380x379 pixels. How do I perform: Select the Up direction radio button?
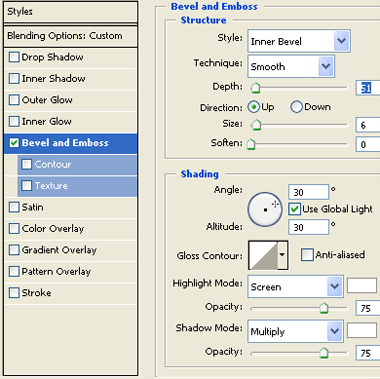(x=254, y=107)
